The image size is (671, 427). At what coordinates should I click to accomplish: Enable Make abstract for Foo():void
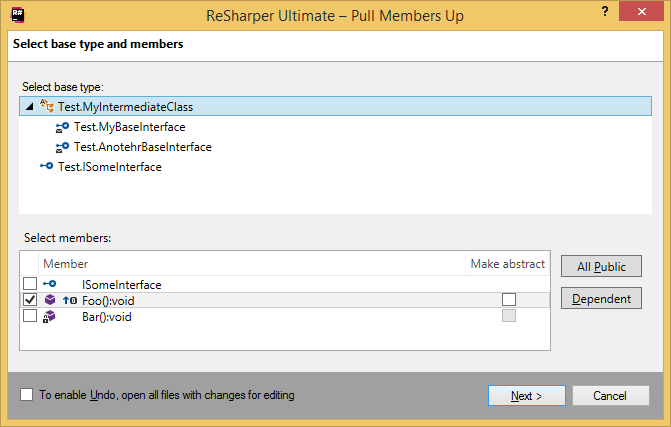pyautogui.click(x=509, y=300)
